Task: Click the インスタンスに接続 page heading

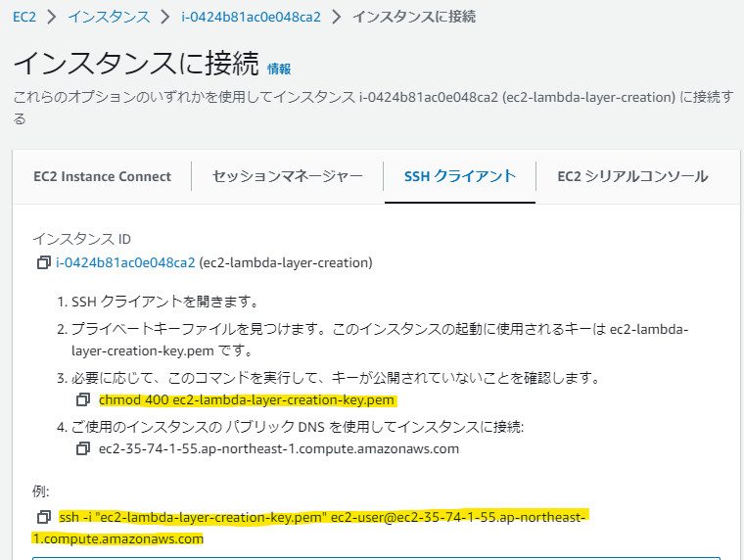Action: pyautogui.click(x=136, y=64)
